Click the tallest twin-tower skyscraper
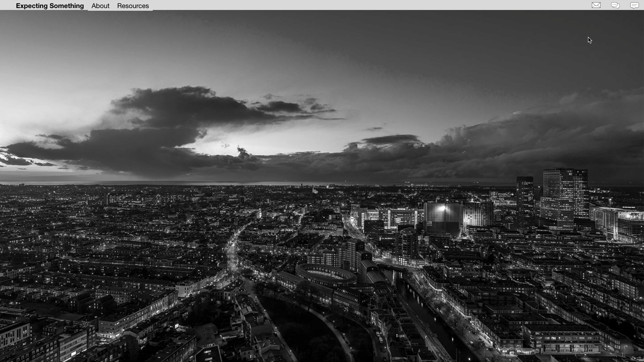The image size is (644, 362). click(566, 195)
